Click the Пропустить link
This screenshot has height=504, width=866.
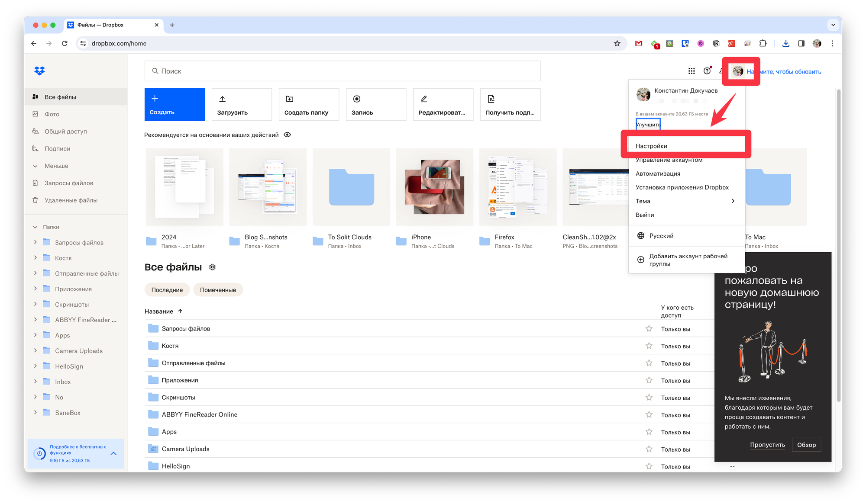(x=767, y=445)
